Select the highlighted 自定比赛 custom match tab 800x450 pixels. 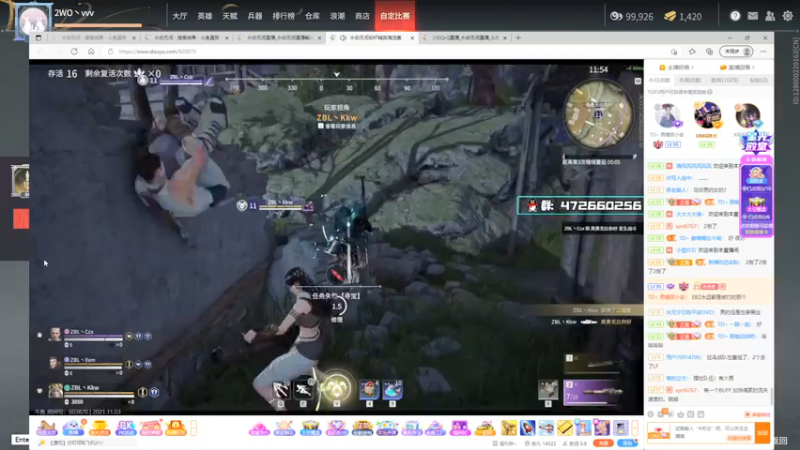tap(395, 16)
